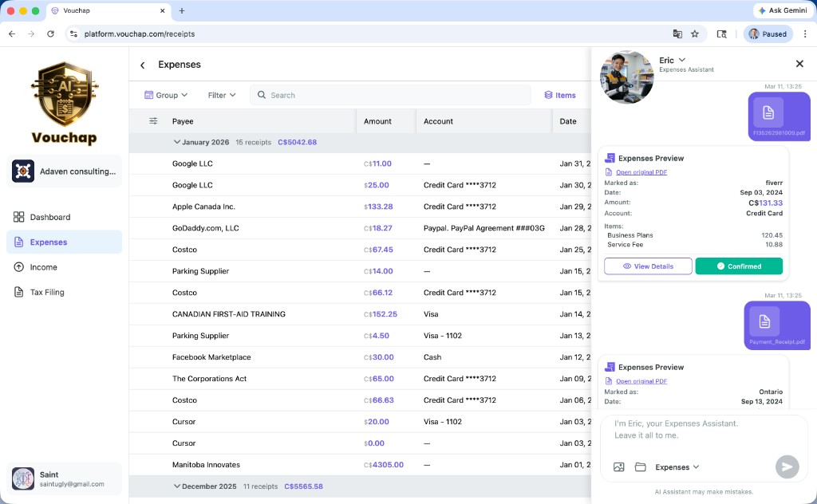Open the Apple Canada Inc. receipt row
This screenshot has height=504, width=817.
tap(360, 207)
